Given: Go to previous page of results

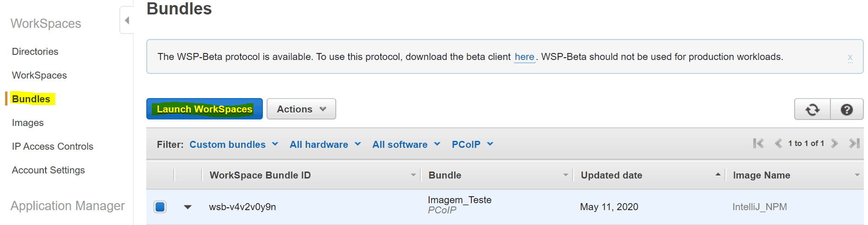Looking at the screenshot, I should (778, 144).
